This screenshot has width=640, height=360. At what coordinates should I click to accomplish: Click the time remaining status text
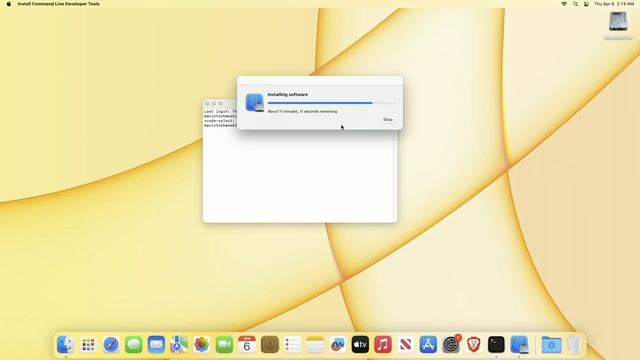point(302,111)
